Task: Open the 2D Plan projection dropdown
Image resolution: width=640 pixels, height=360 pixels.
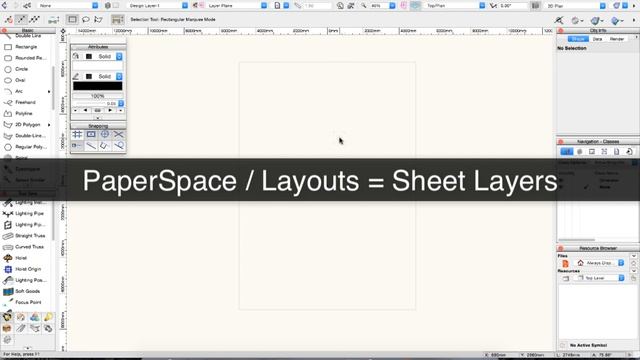Action: click(x=576, y=6)
